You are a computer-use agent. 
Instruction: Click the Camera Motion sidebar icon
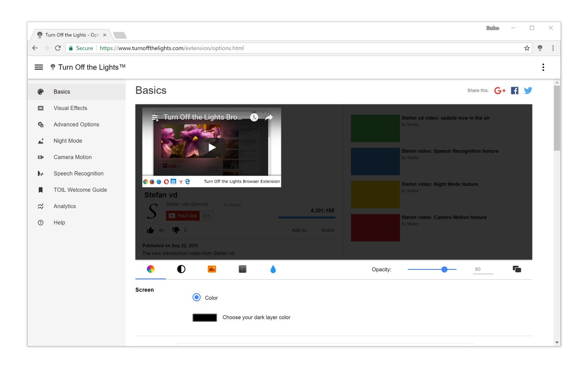coord(41,157)
